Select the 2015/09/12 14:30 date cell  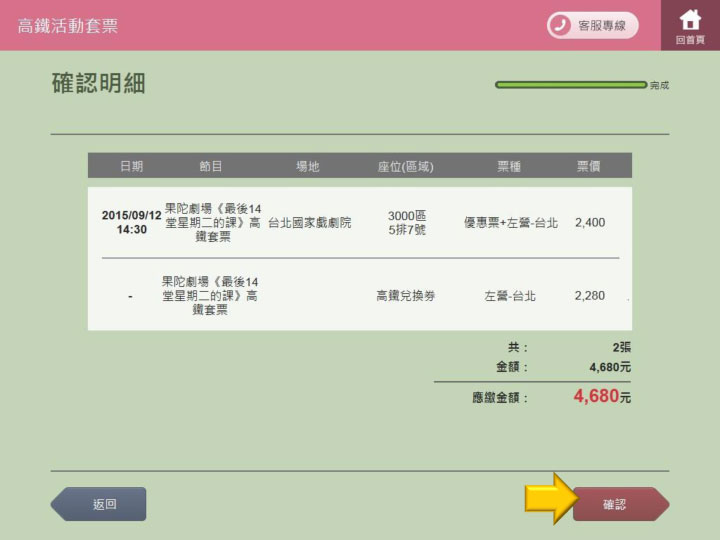(131, 222)
